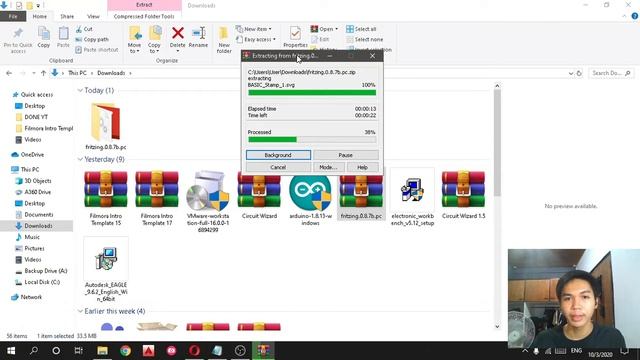The height and width of the screenshot is (360, 640).
Task: Click the red Delete icon
Action: point(178,33)
